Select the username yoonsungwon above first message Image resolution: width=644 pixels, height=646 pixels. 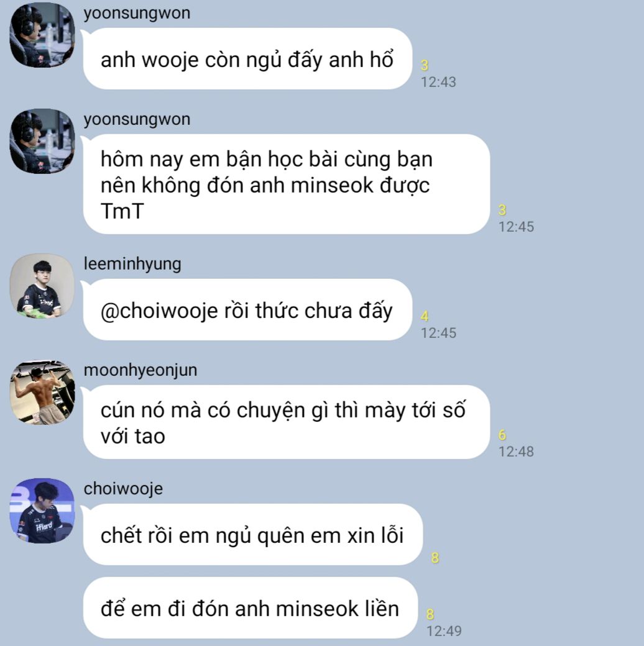point(137,13)
